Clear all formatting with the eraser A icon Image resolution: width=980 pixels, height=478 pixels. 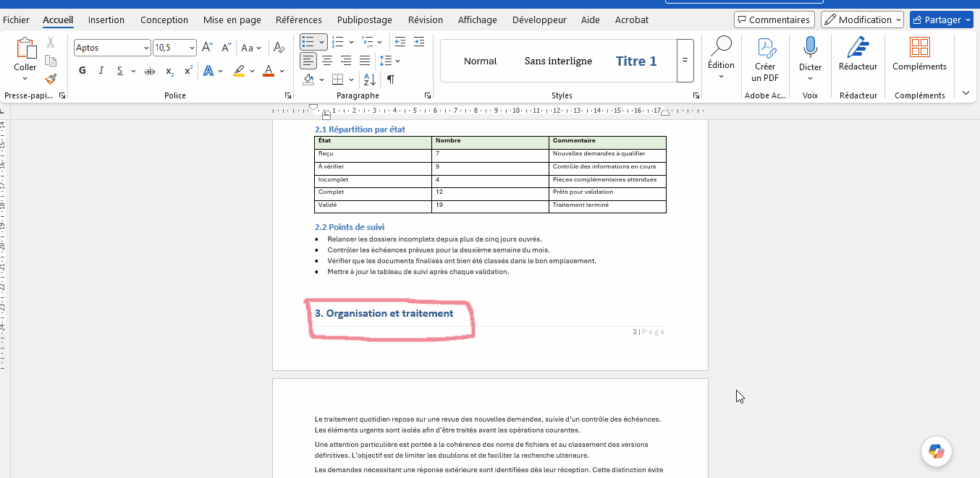click(279, 48)
